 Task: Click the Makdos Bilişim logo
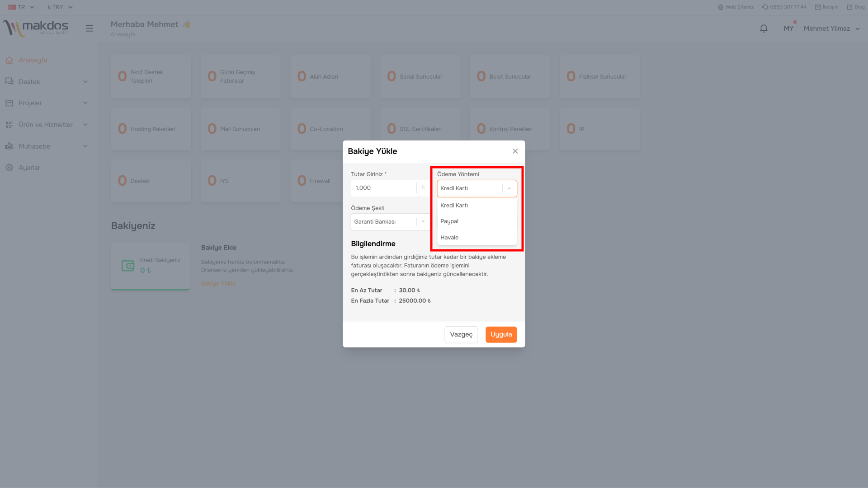36,28
